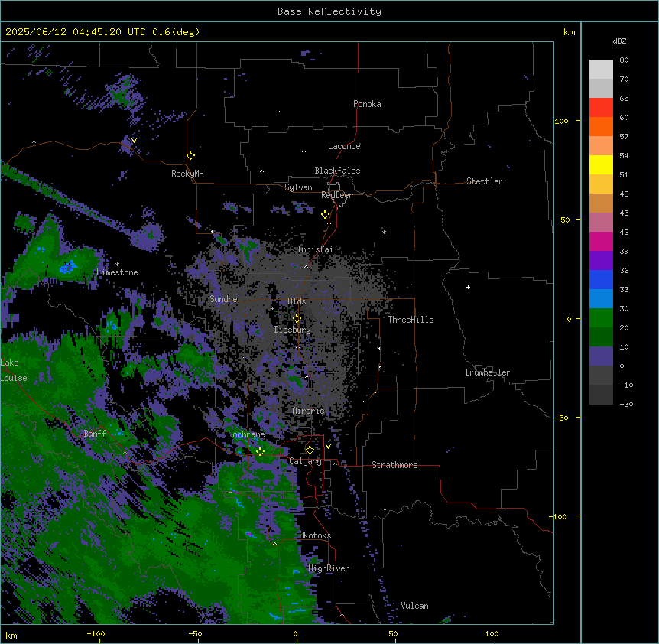The height and width of the screenshot is (644, 659).
Task: Click the RedDeer city label
Action: [x=336, y=196]
